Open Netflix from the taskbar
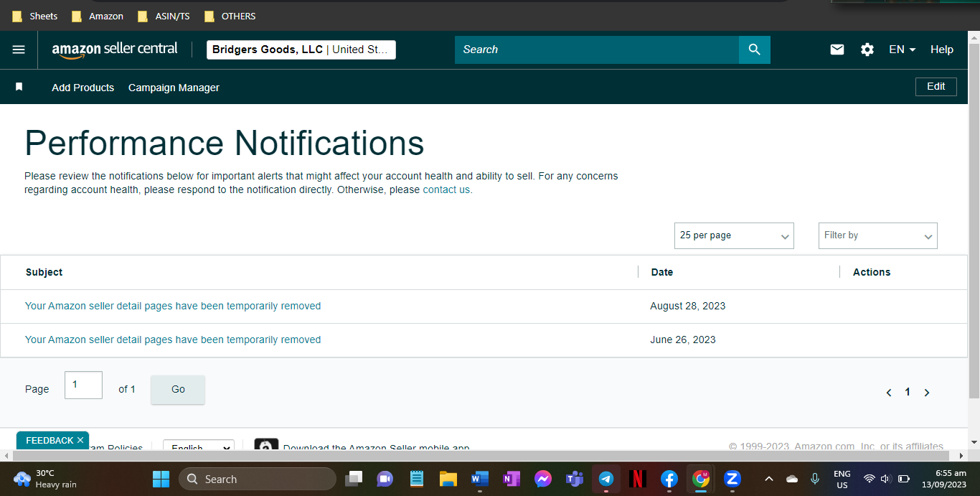 [638, 479]
